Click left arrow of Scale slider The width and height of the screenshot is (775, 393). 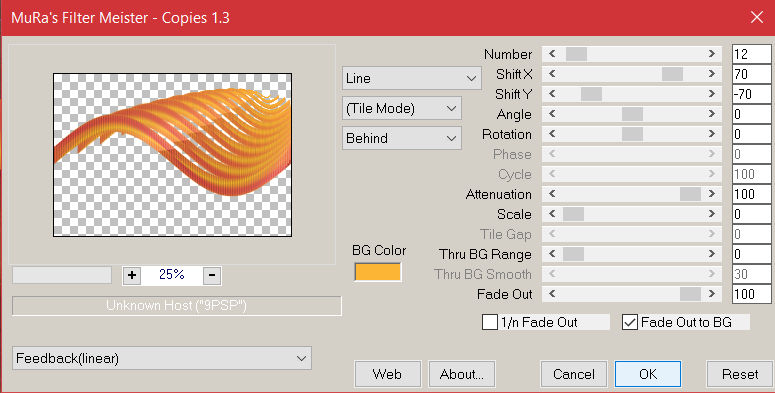pos(552,214)
